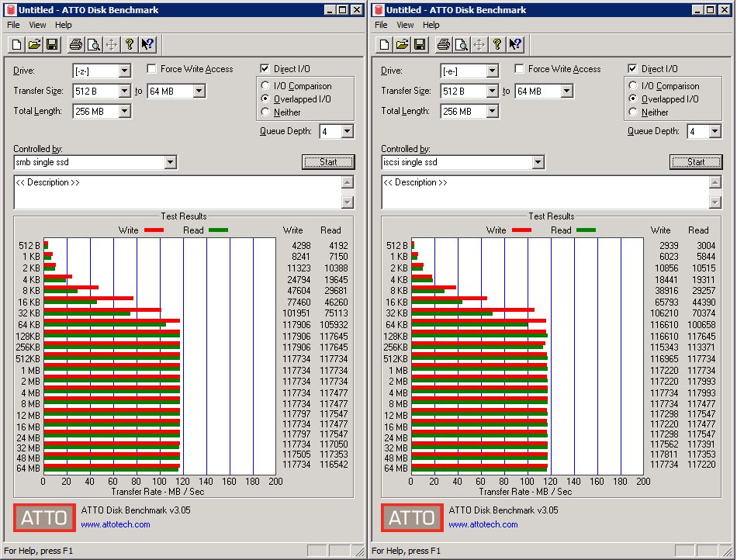Click context help pointer icon, right window
Screen dimensions: 737x560
point(514,45)
